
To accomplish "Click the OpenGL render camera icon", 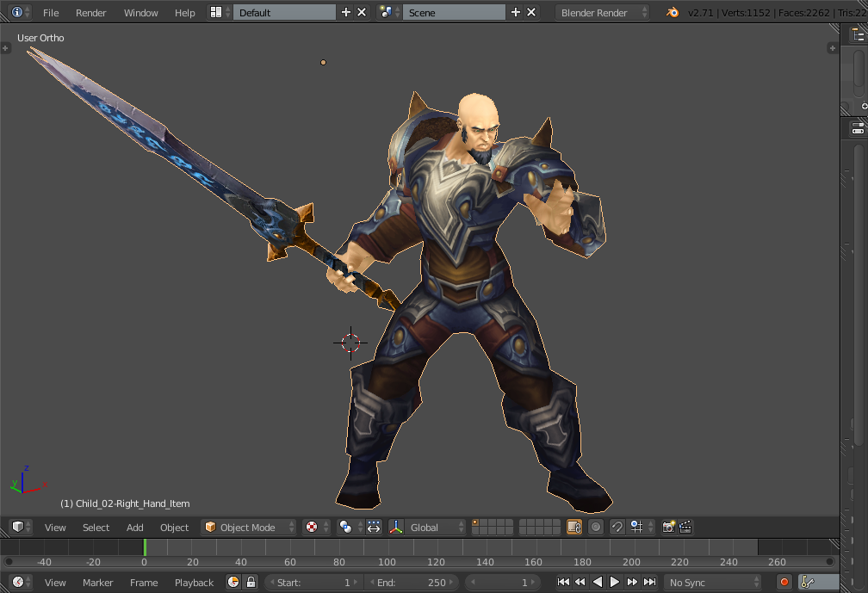I will [x=669, y=528].
